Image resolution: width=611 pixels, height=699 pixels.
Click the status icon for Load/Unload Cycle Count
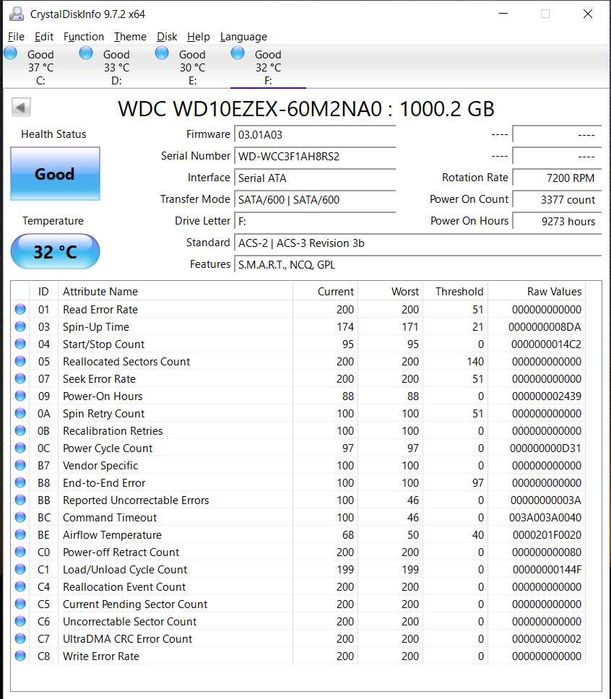(x=20, y=569)
